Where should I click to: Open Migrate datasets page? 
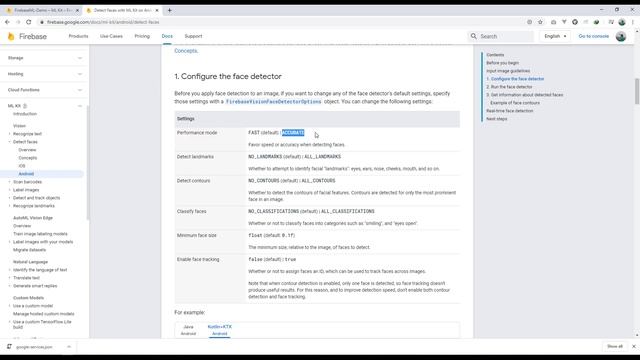29,250
